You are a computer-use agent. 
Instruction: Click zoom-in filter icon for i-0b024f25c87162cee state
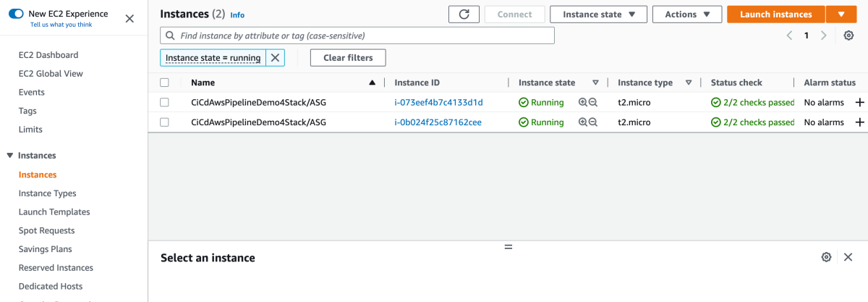[583, 122]
